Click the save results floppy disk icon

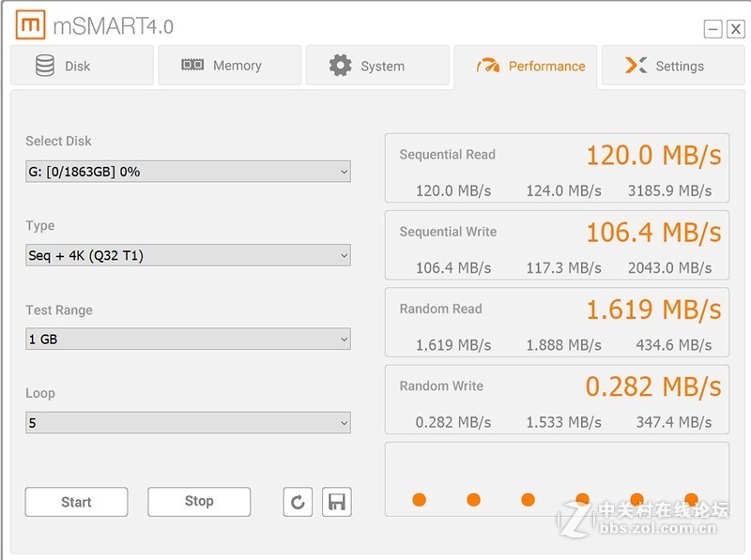click(x=336, y=502)
